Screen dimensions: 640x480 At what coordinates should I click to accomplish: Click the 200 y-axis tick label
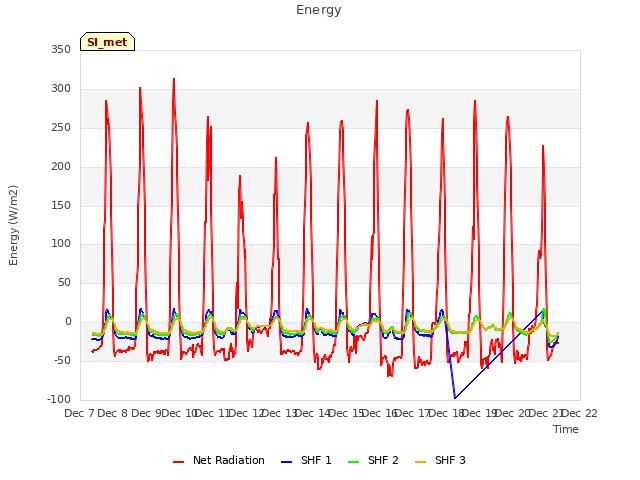pos(61,167)
